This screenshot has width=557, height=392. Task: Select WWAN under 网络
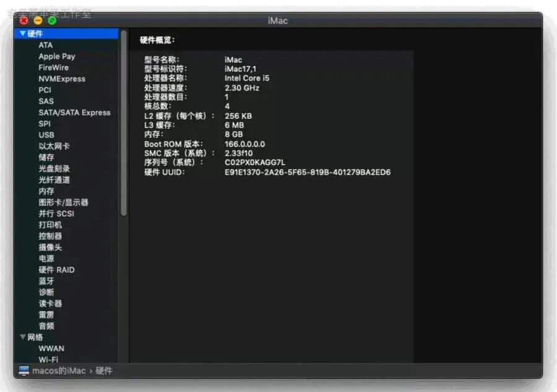[51, 348]
